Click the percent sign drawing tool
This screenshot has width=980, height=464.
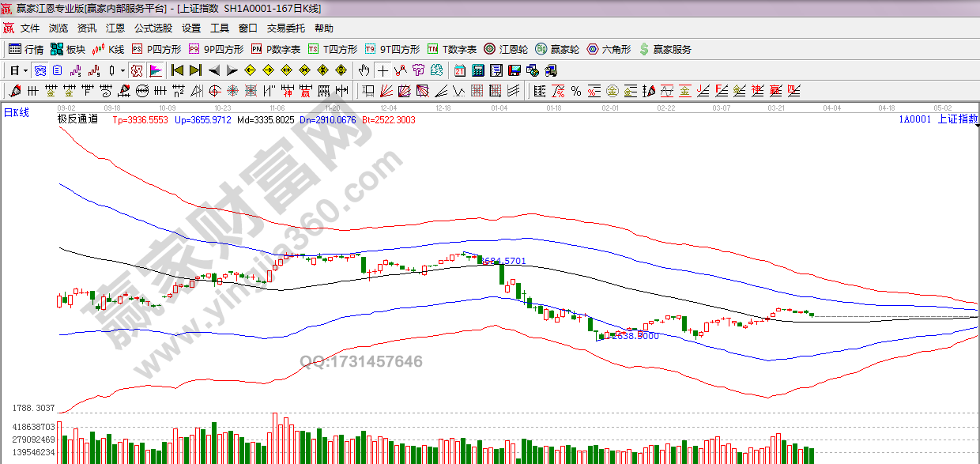[575, 91]
